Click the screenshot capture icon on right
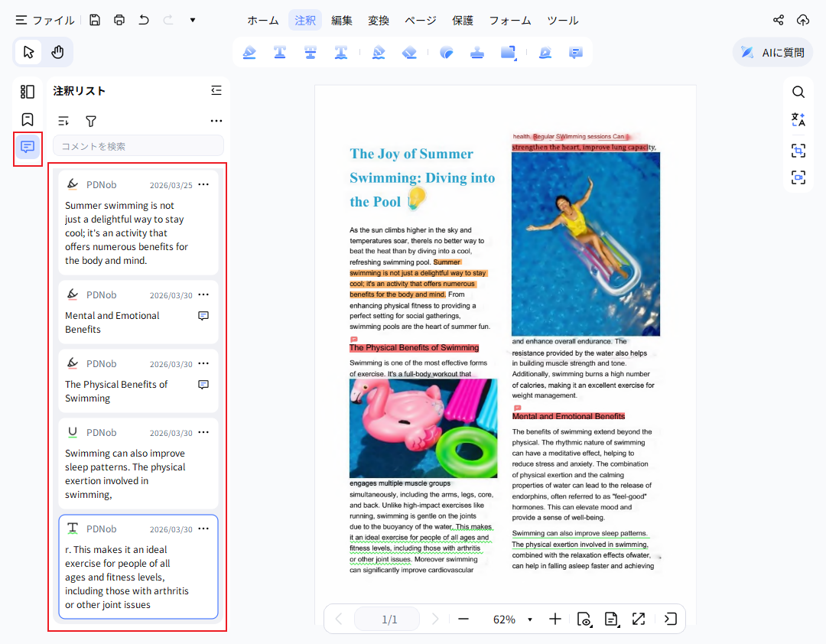The width and height of the screenshot is (826, 644). pyautogui.click(x=798, y=151)
